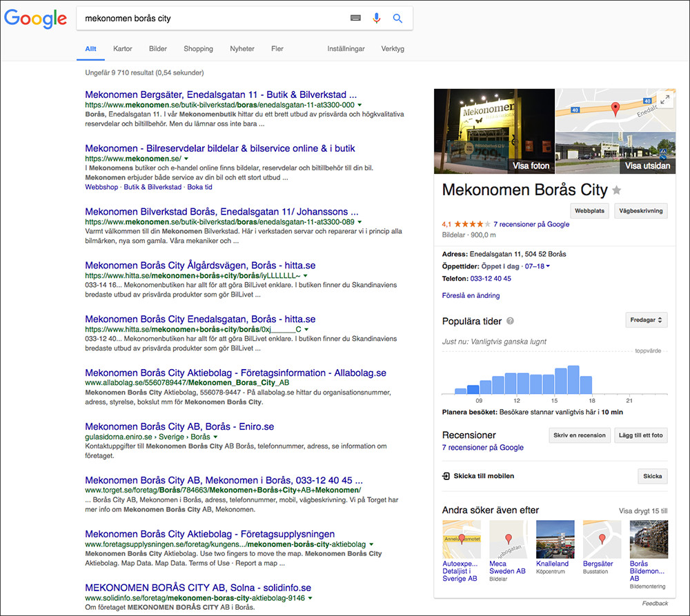
Task: Open the Fredagar day selector
Action: pyautogui.click(x=646, y=320)
